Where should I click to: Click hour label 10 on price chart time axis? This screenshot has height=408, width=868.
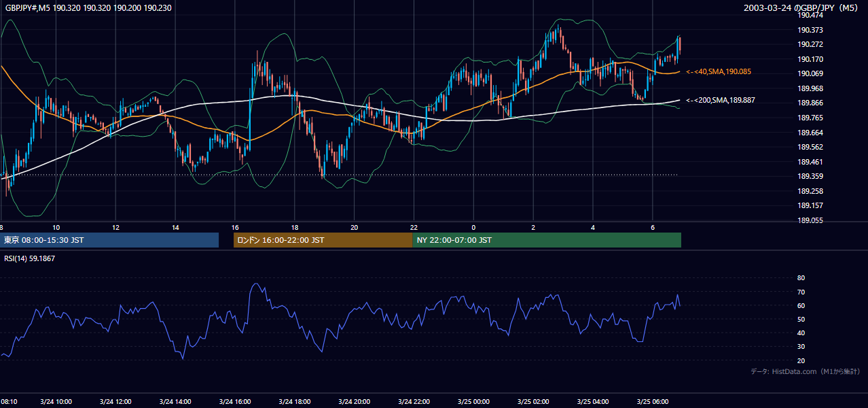coord(56,227)
